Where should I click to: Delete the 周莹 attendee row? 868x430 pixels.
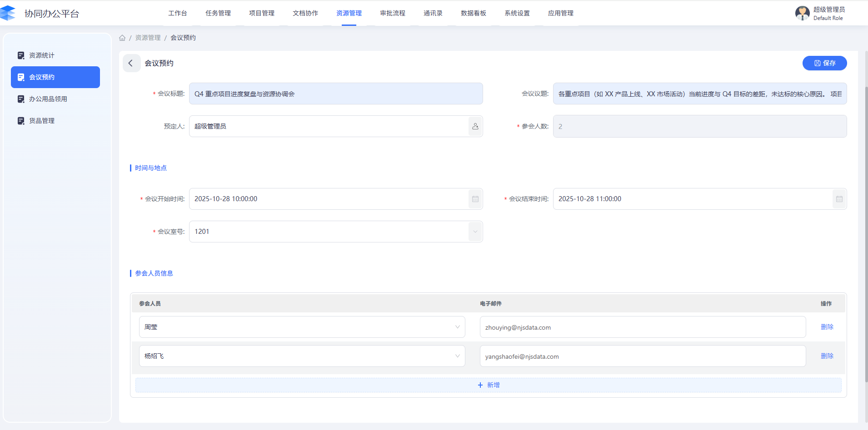(827, 327)
